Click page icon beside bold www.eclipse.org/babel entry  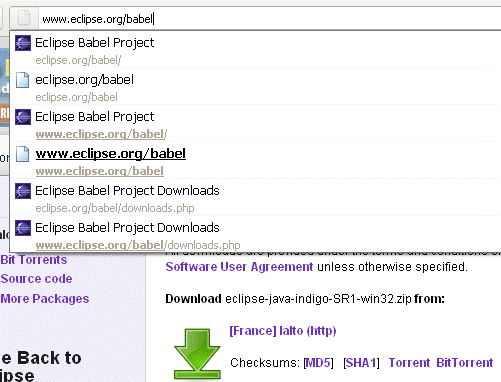point(23,154)
